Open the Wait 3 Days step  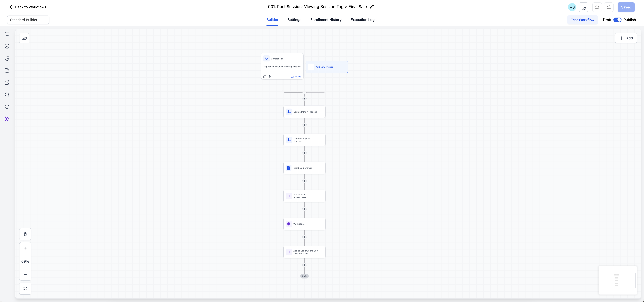click(x=304, y=224)
